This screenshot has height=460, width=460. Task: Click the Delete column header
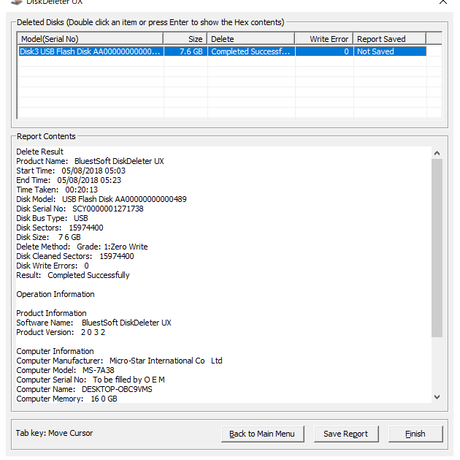251,39
